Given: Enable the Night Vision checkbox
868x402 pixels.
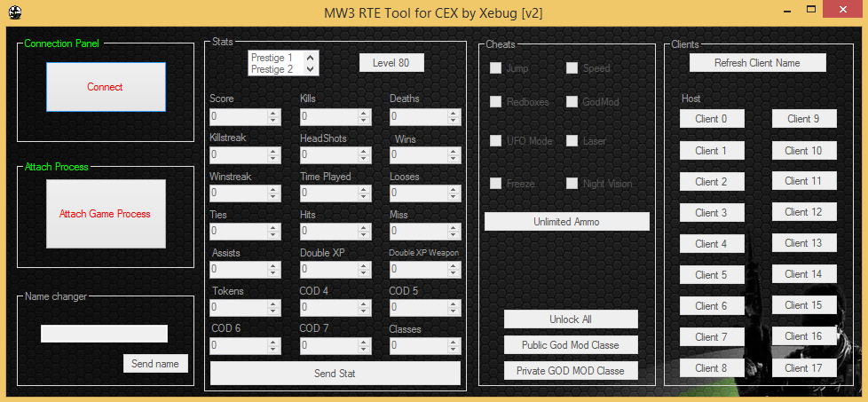Looking at the screenshot, I should pyautogui.click(x=572, y=184).
